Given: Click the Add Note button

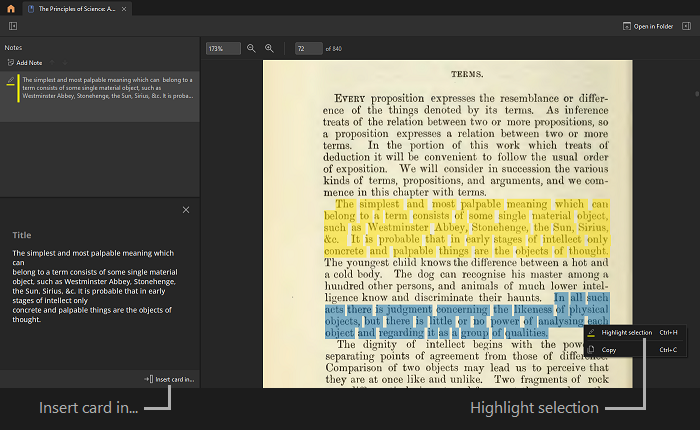Looking at the screenshot, I should click(25, 62).
